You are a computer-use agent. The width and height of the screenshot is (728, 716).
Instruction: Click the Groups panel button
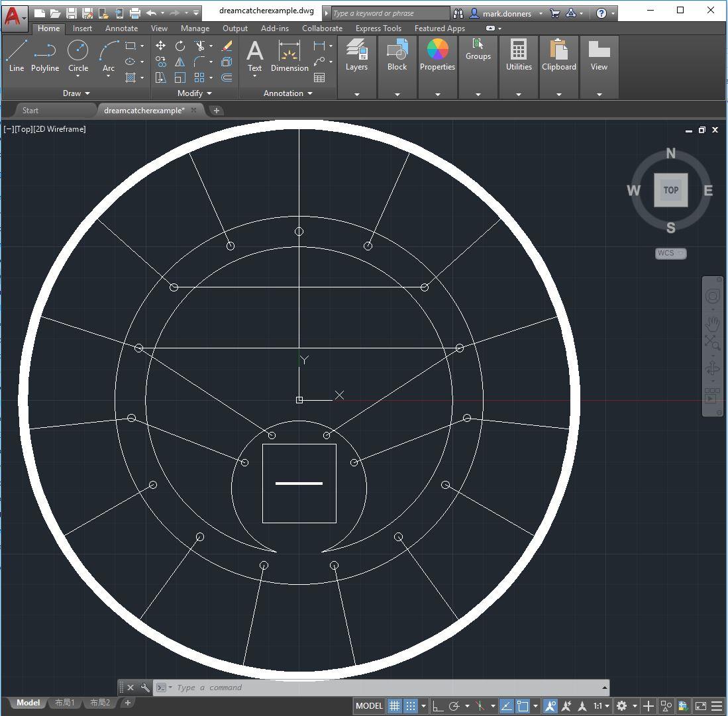[x=478, y=49]
